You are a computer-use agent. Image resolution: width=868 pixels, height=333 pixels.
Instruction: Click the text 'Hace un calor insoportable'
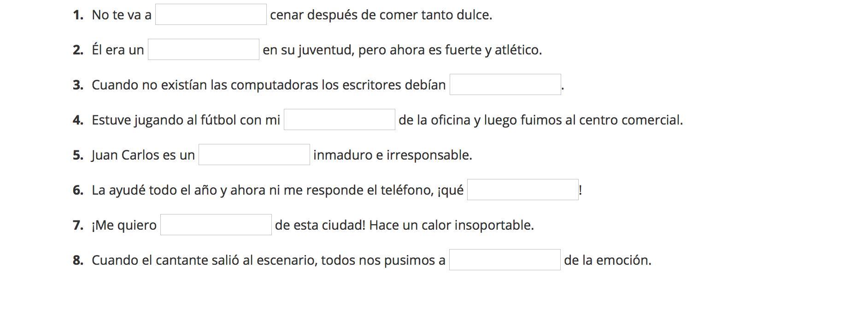pyautogui.click(x=451, y=226)
